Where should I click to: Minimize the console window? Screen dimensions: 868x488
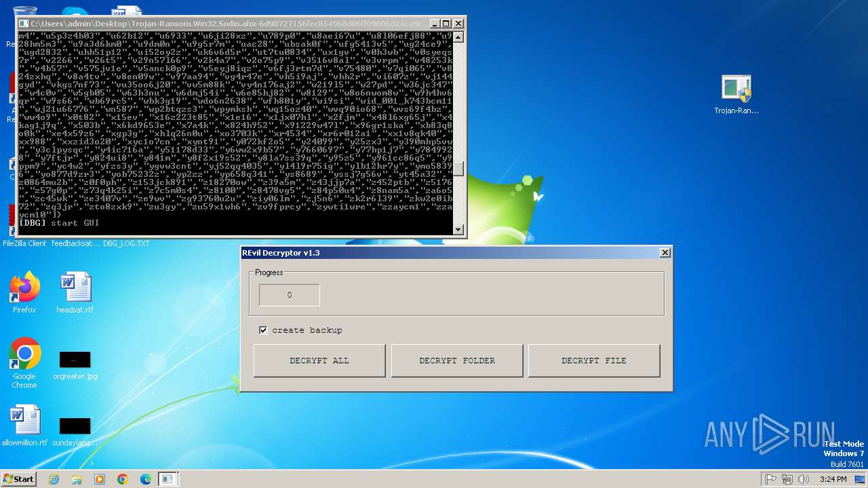point(435,23)
